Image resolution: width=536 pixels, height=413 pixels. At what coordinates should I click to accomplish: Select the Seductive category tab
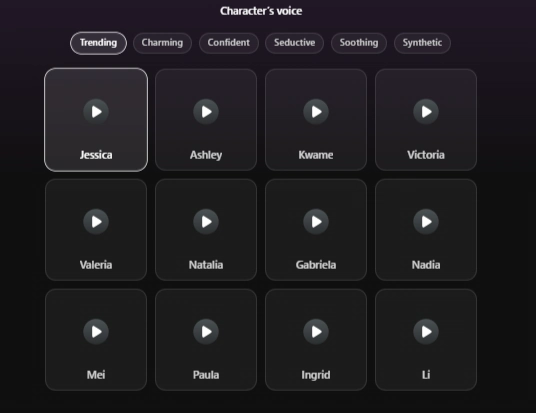pos(294,43)
